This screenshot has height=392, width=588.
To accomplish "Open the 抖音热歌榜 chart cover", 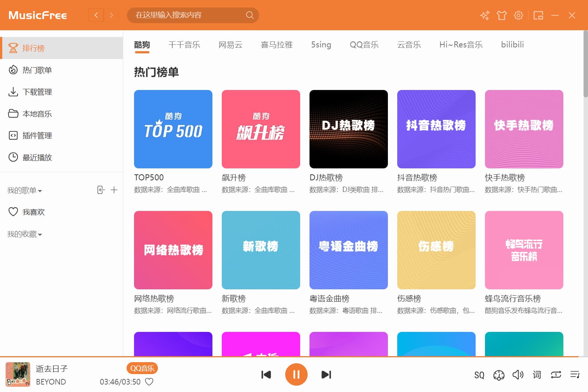I will (x=436, y=129).
